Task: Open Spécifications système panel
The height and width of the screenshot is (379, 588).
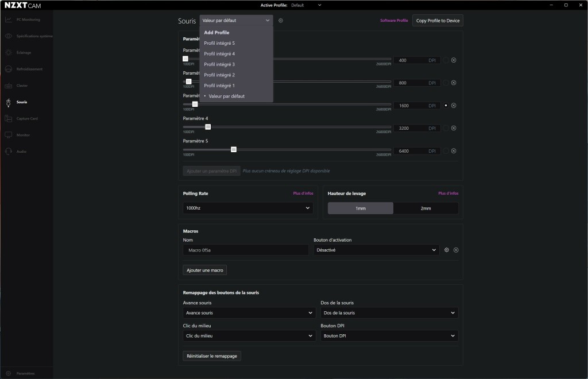Action: pos(29,36)
